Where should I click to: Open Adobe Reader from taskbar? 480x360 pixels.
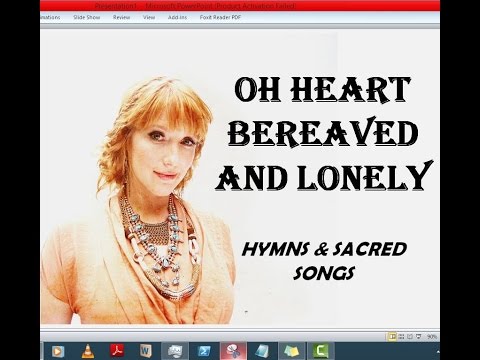(117, 351)
